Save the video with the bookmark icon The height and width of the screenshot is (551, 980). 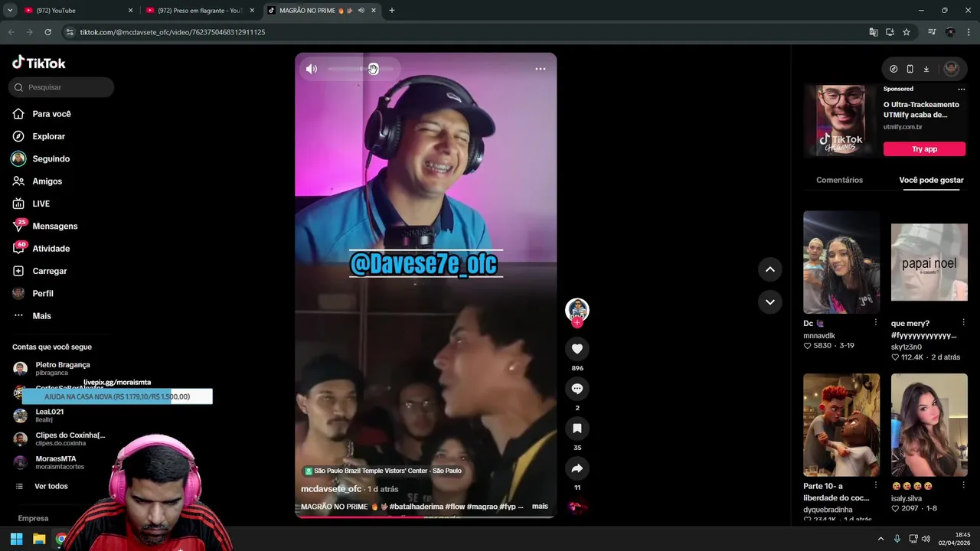point(577,429)
